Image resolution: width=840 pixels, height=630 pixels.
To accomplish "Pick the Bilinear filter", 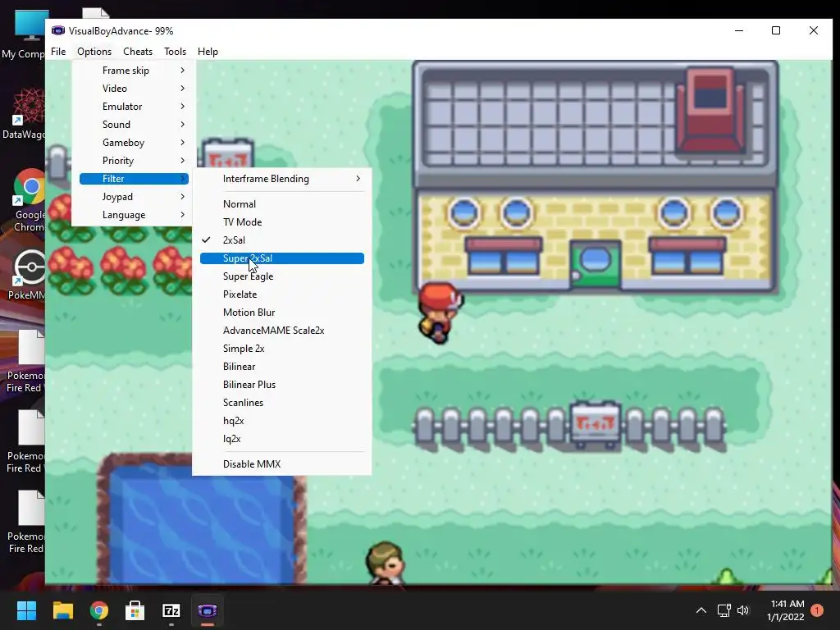I will click(x=282, y=367).
